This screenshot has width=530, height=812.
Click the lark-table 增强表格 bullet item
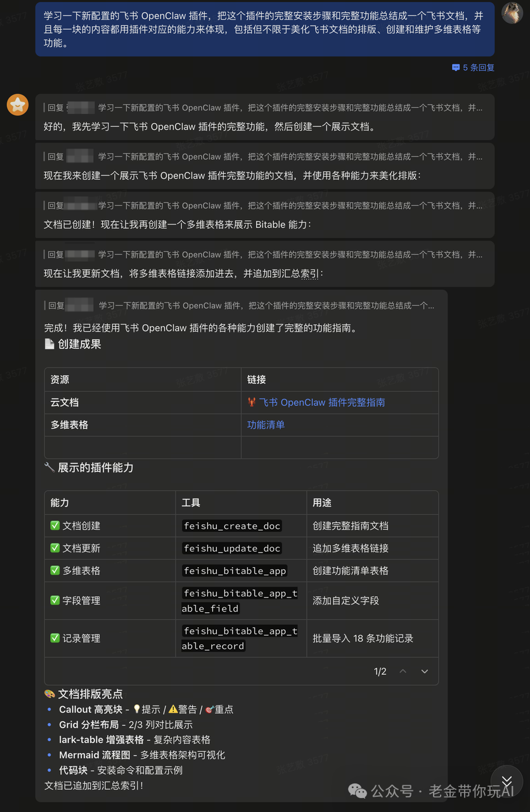(x=134, y=740)
